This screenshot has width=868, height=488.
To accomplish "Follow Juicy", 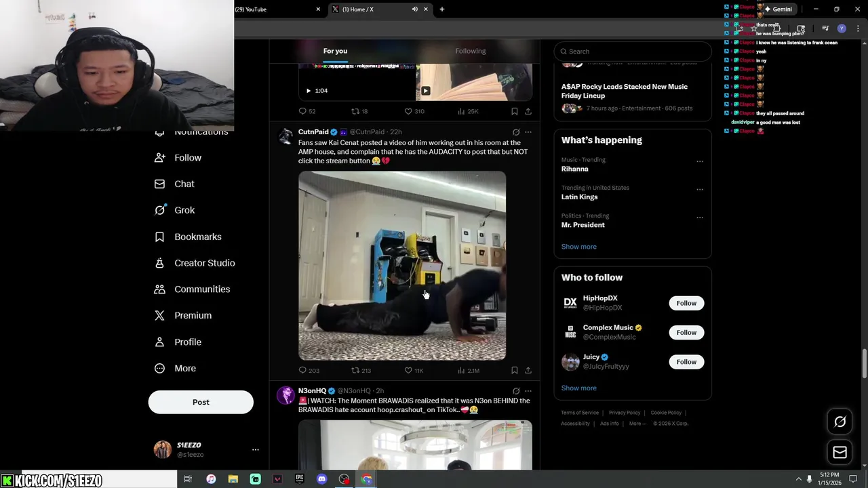I will point(686,361).
